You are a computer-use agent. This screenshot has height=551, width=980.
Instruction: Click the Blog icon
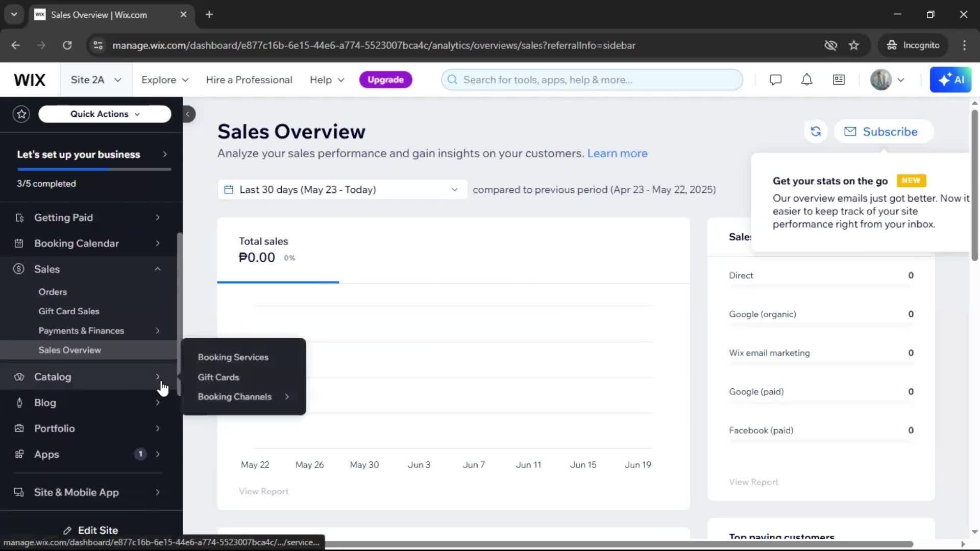pos(19,403)
